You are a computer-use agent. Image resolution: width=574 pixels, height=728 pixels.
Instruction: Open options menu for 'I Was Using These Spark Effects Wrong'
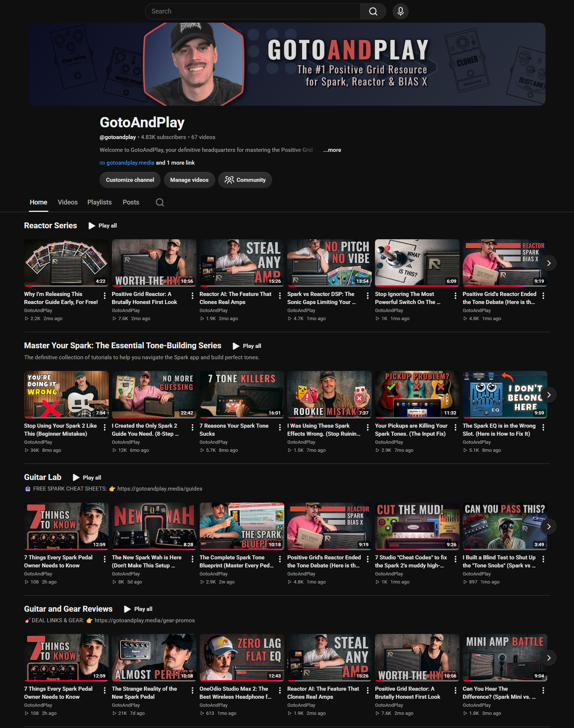pos(368,427)
